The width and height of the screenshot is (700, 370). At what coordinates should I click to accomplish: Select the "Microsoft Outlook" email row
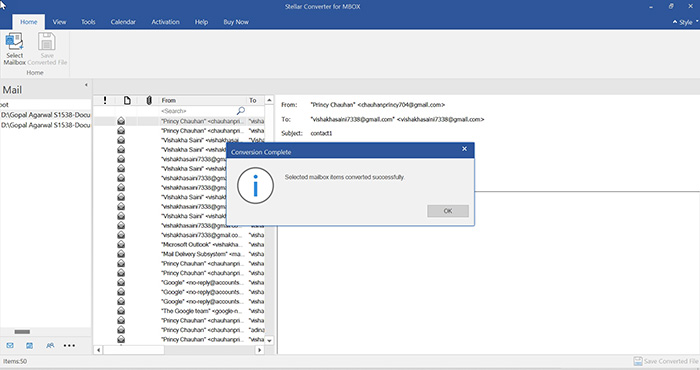(179, 245)
